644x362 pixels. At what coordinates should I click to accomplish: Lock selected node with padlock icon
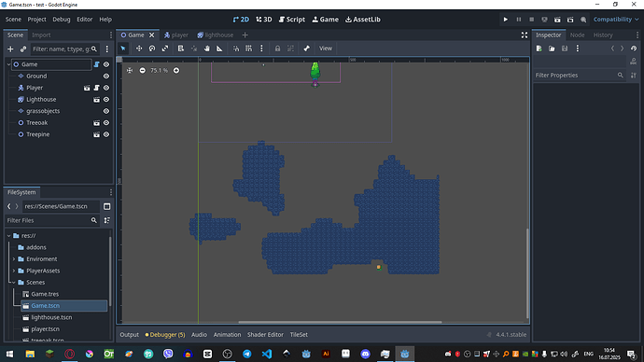tap(277, 49)
